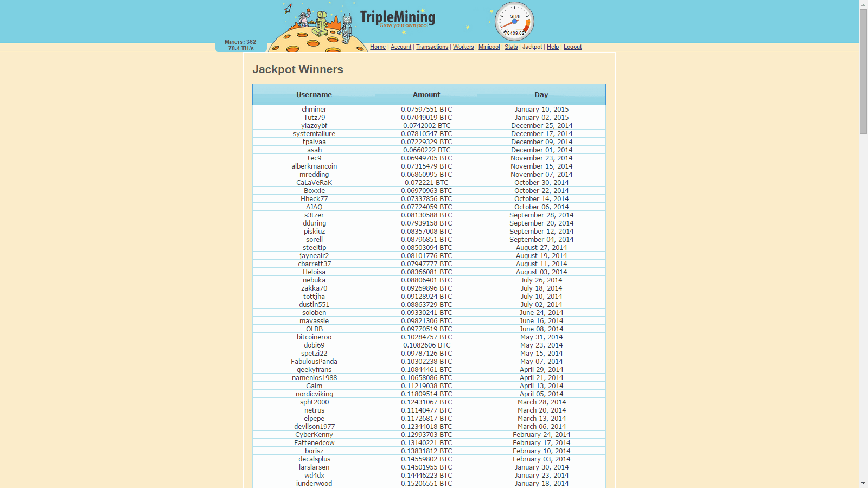This screenshot has width=868, height=488.
Task: Click the scrollbar down arrow
Action: pos(864,484)
